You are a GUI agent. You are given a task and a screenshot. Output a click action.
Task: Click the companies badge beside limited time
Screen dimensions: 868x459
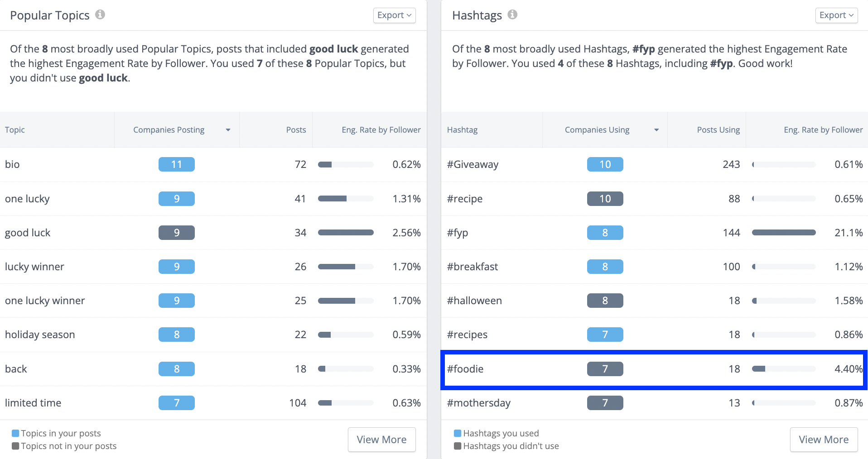pos(177,402)
